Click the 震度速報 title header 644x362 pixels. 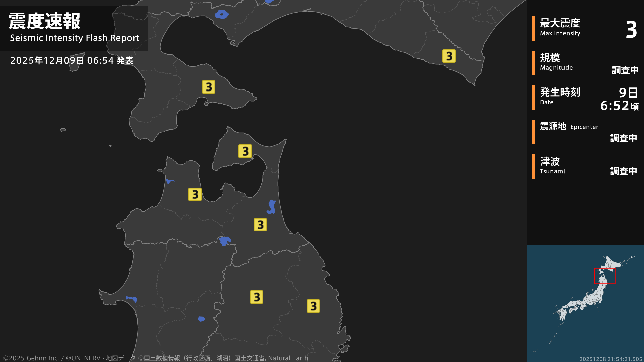click(x=45, y=21)
